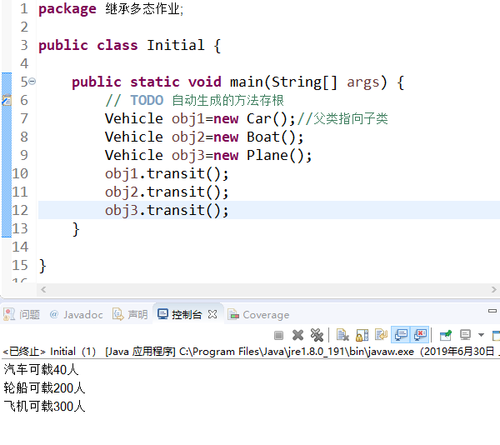Click the task marker on line 6
The height and width of the screenshot is (445, 500).
coord(7,100)
